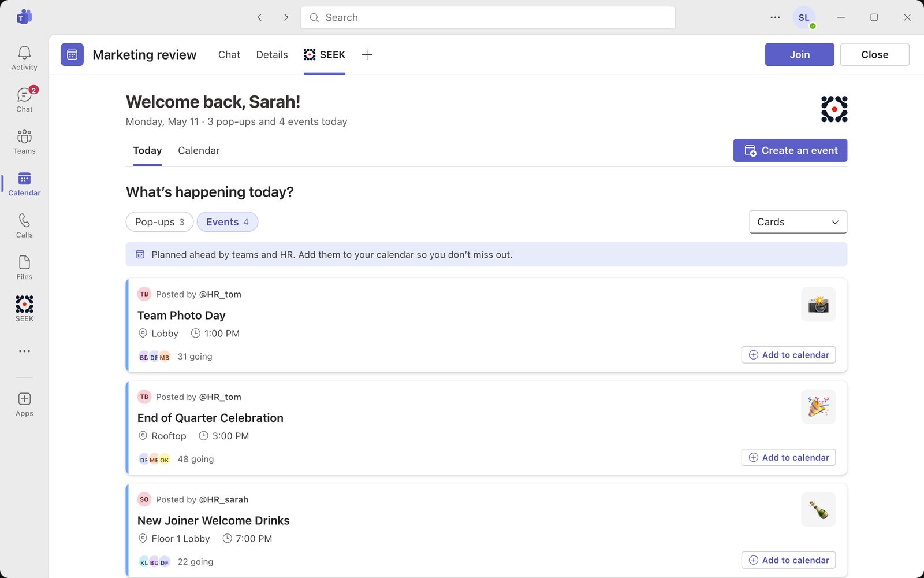This screenshot has width=924, height=578.
Task: Go back with the left arrow
Action: [260, 17]
